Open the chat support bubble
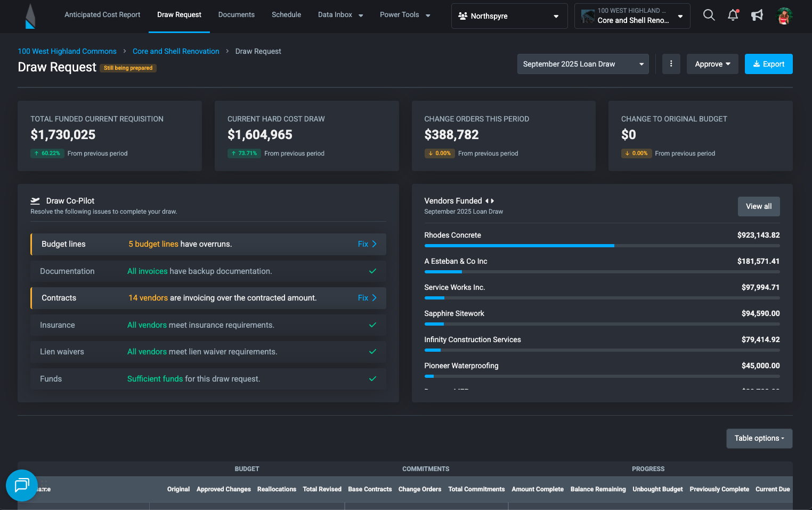This screenshot has width=812, height=510. coord(22,486)
